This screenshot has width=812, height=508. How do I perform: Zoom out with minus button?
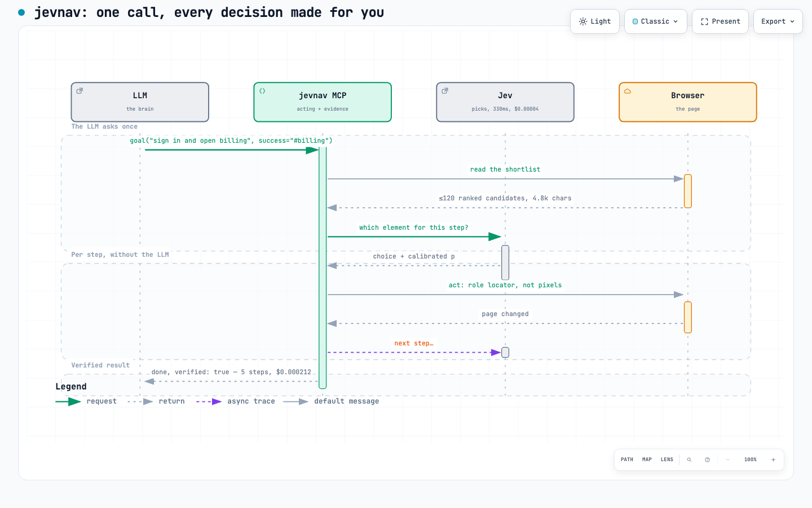click(x=727, y=459)
